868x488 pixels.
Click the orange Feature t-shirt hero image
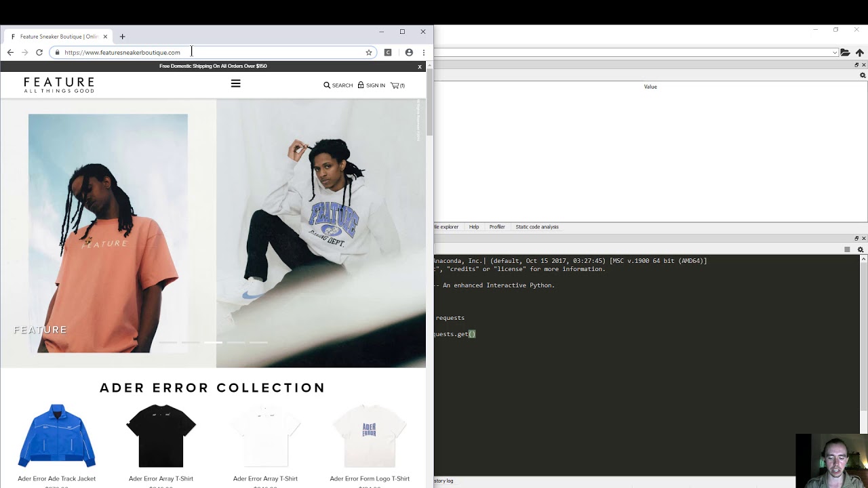point(108,233)
